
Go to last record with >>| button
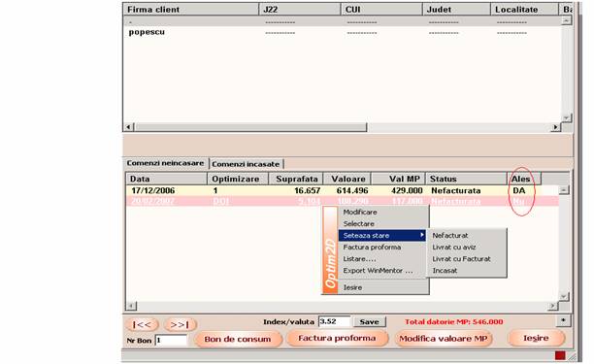pyautogui.click(x=180, y=324)
